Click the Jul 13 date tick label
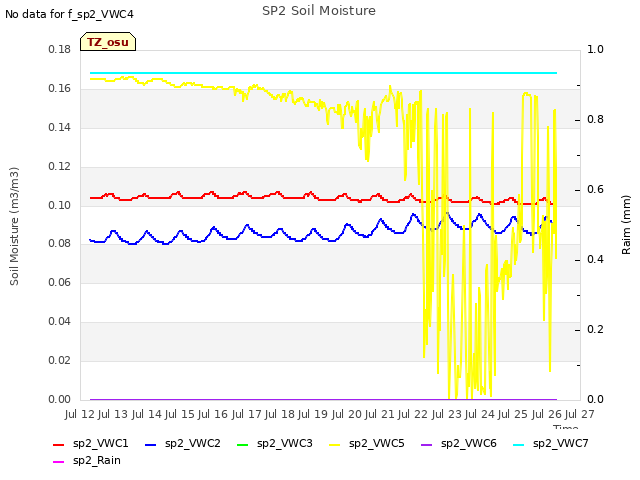 pos(113,414)
